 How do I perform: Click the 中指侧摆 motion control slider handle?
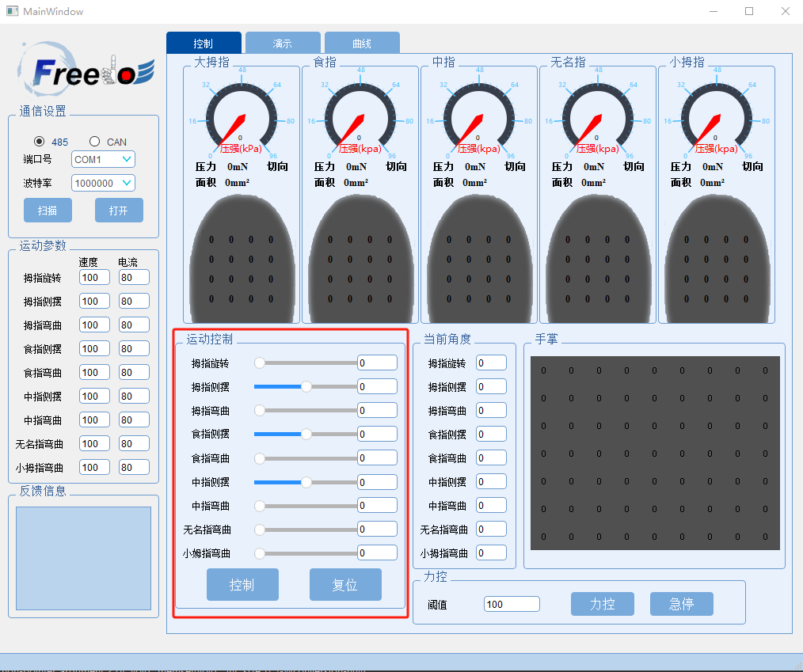(x=306, y=482)
